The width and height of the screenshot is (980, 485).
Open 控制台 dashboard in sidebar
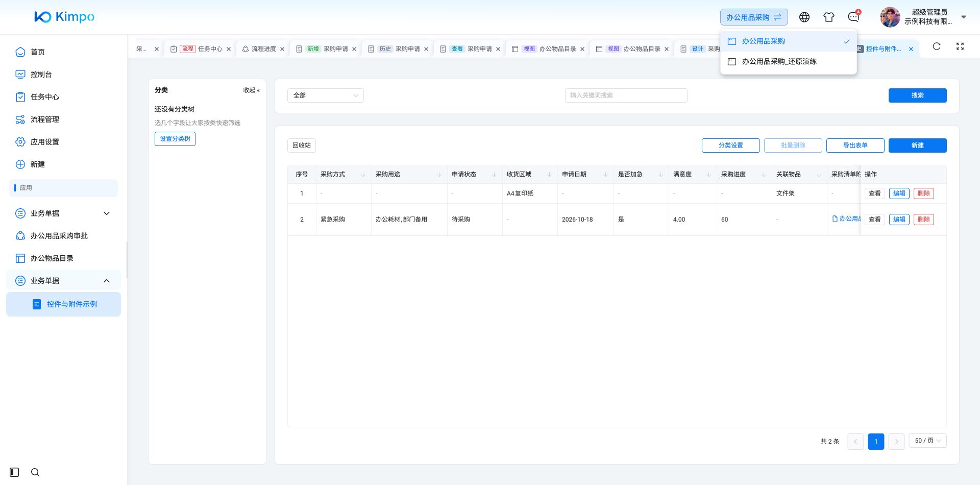pyautogui.click(x=63, y=75)
